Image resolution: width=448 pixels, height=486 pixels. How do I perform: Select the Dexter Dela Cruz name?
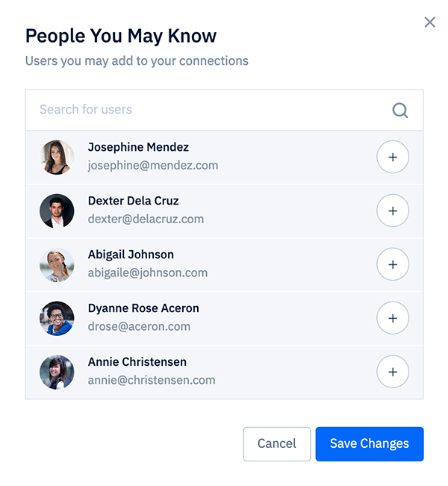click(134, 201)
